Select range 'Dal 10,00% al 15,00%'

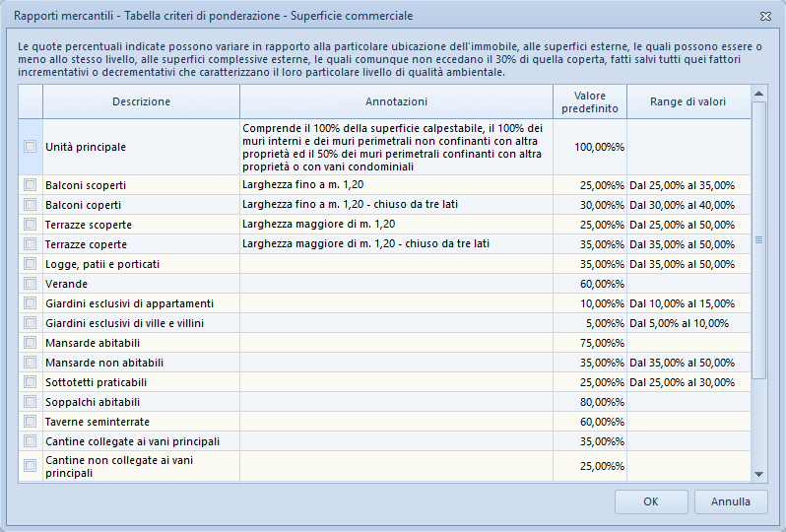pos(683,303)
